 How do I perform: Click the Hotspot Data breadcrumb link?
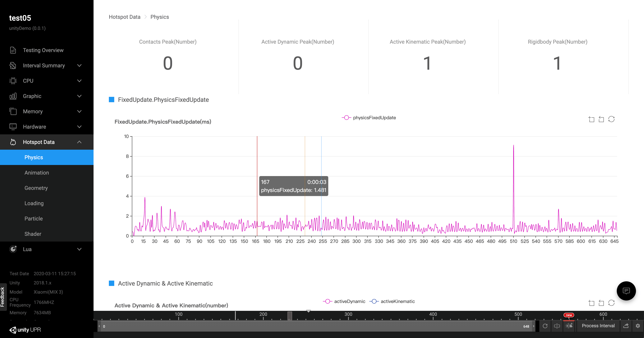(125, 17)
